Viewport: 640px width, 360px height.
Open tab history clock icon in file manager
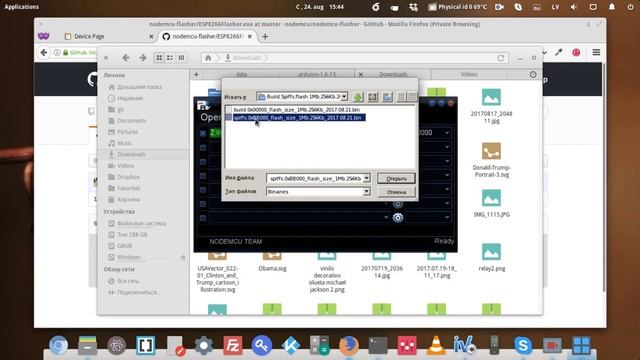[x=533, y=74]
